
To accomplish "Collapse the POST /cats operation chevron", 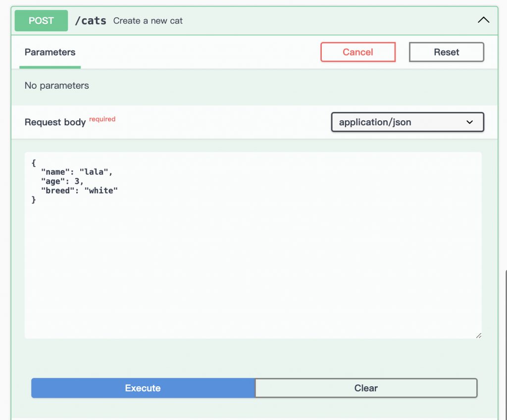I will click(x=483, y=20).
